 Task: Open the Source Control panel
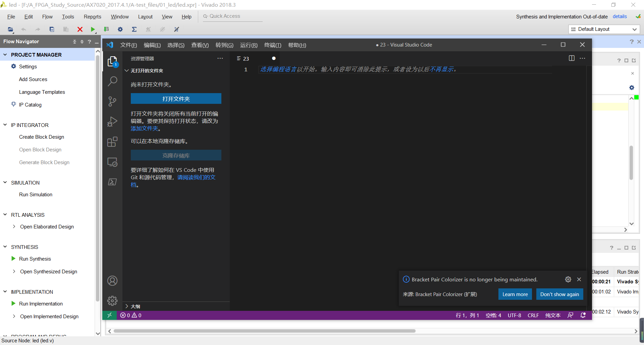coord(112,101)
